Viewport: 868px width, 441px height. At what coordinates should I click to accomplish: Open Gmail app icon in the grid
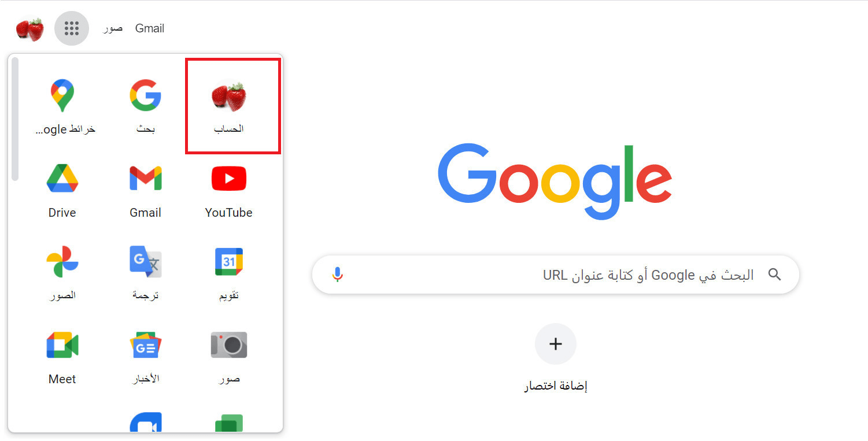[145, 190]
